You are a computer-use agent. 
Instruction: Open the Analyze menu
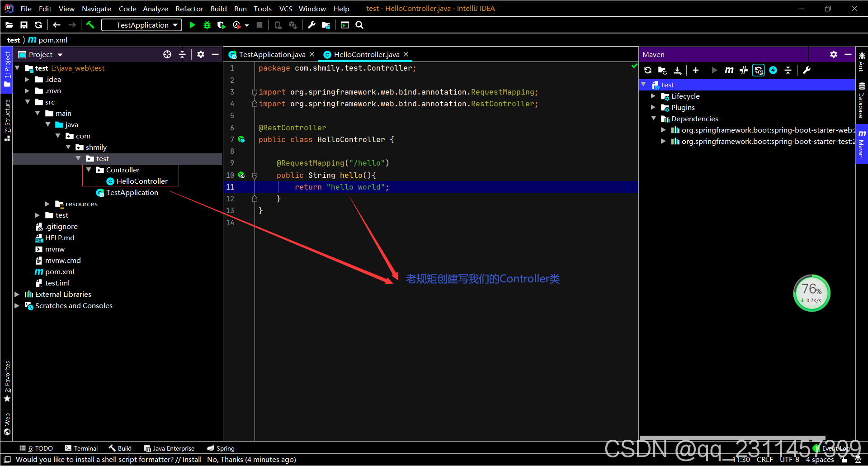(x=155, y=9)
